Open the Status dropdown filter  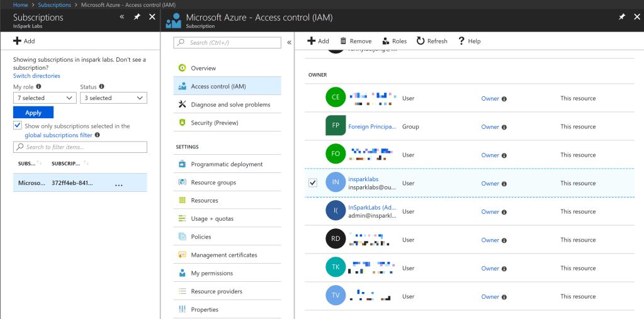(x=113, y=98)
